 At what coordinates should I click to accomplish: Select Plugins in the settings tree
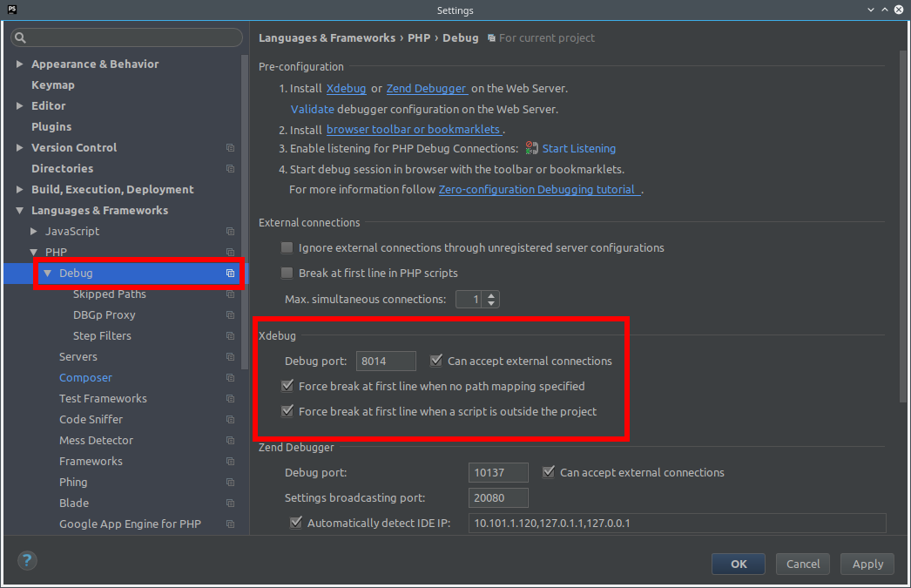point(51,126)
